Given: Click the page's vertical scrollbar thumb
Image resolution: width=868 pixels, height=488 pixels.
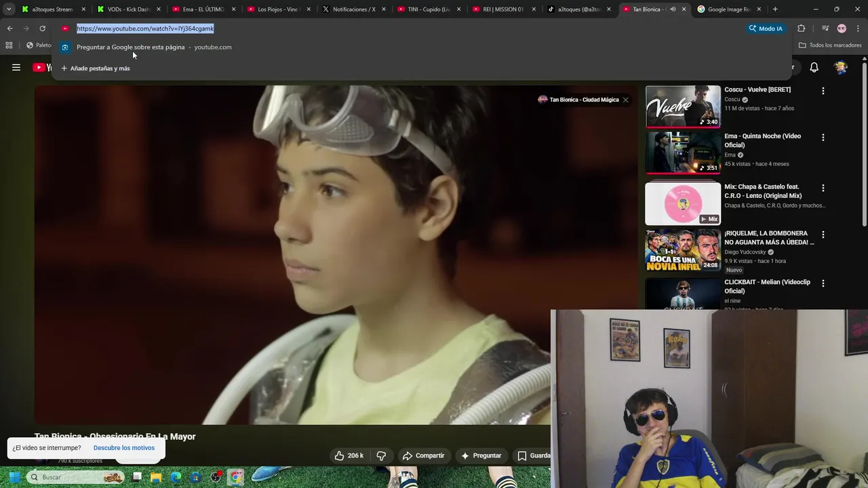Looking at the screenshot, I should [865, 144].
